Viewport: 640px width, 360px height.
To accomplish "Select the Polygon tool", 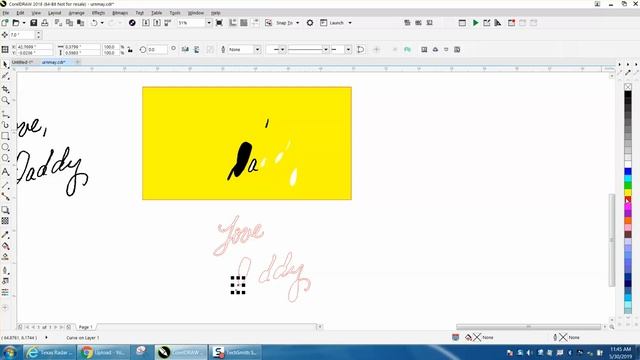I will tap(5, 158).
